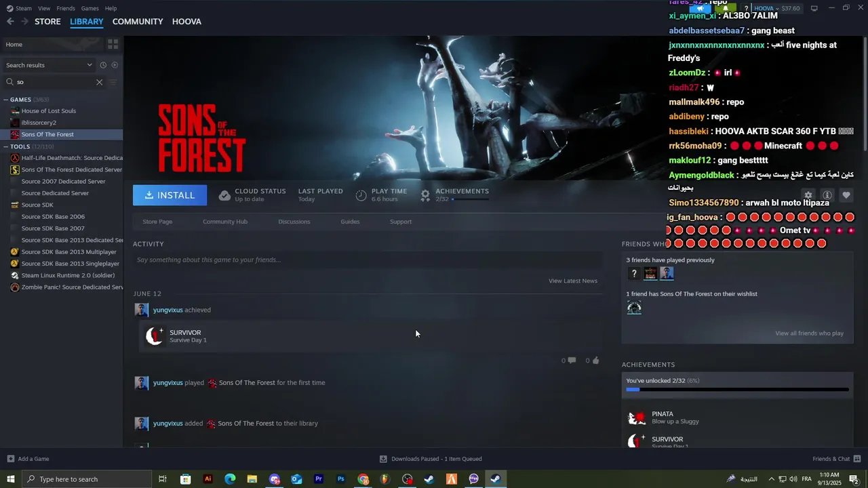Select Sons Of The Forest Dedicated Server
The image size is (868, 488).
pos(66,169)
